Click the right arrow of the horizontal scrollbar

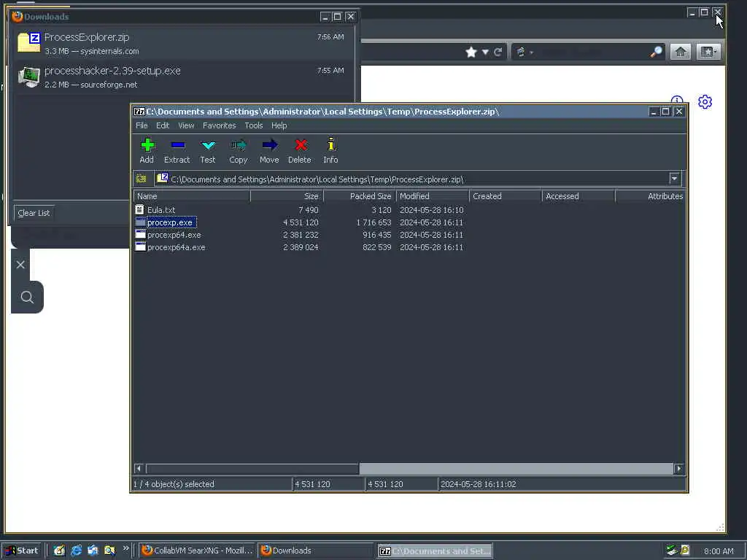[679, 469]
